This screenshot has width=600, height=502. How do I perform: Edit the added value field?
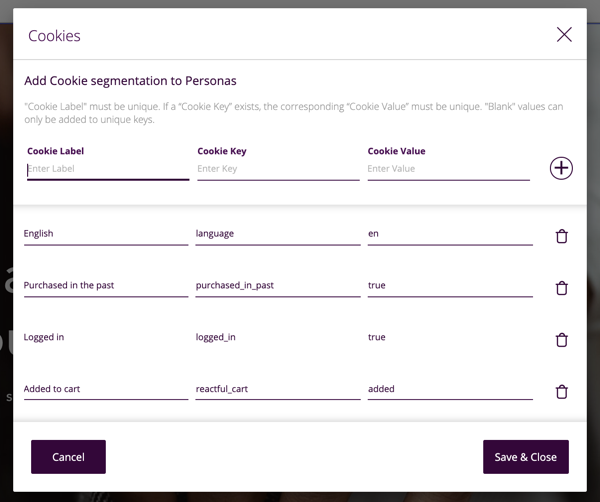450,389
